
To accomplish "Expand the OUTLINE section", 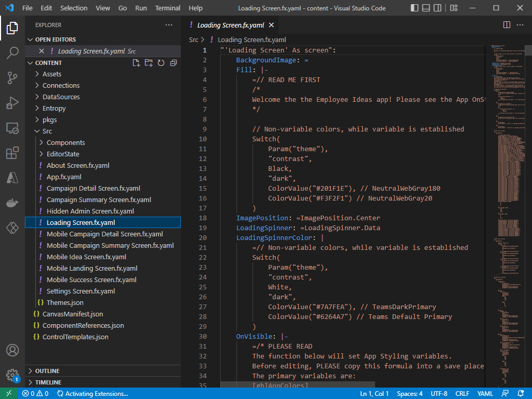I will pyautogui.click(x=47, y=371).
